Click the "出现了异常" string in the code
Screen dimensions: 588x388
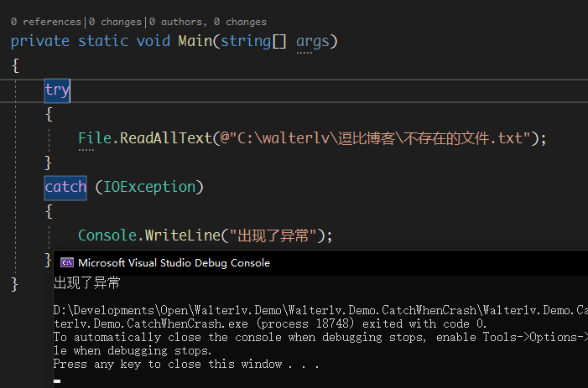pos(271,235)
